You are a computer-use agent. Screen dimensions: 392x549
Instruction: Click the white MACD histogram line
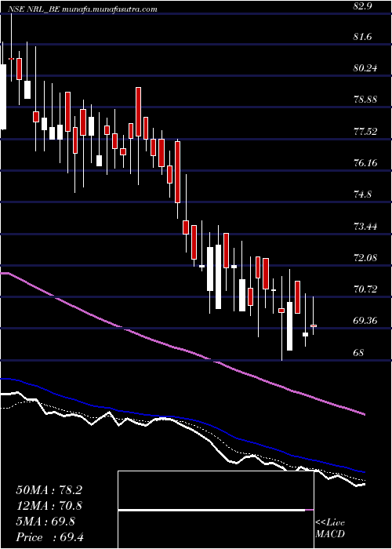pos(212,511)
